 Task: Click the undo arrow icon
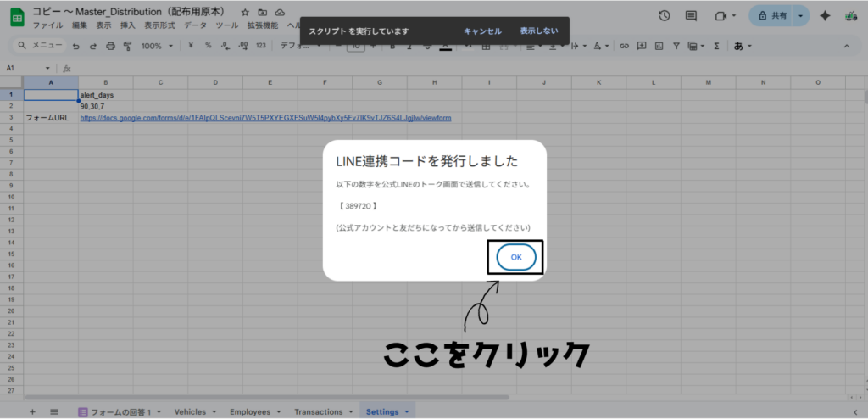(76, 46)
